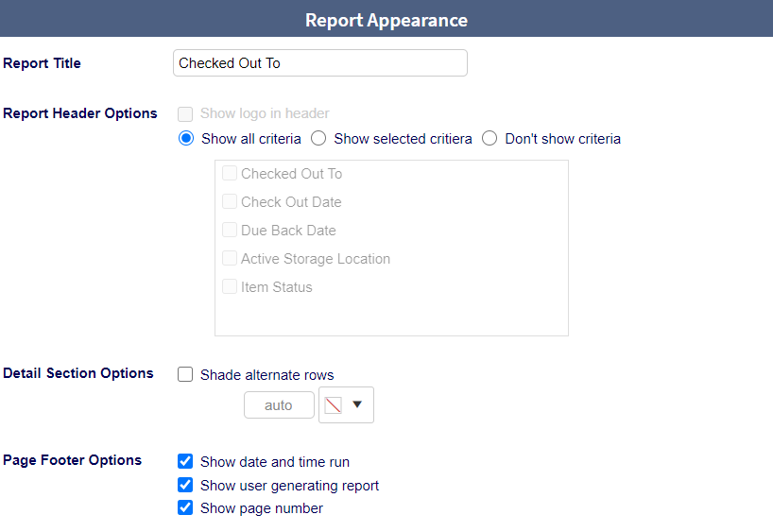Check the Active Storage Location criteria box
Viewport: 773px width, 532px height.
[230, 258]
